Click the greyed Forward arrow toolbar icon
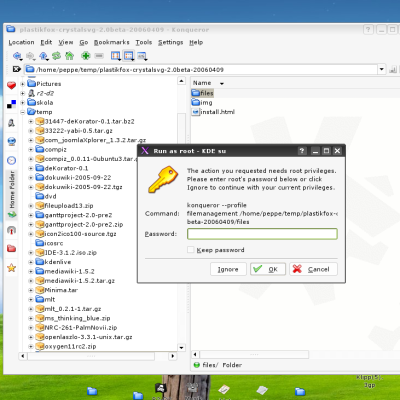 click(x=30, y=56)
